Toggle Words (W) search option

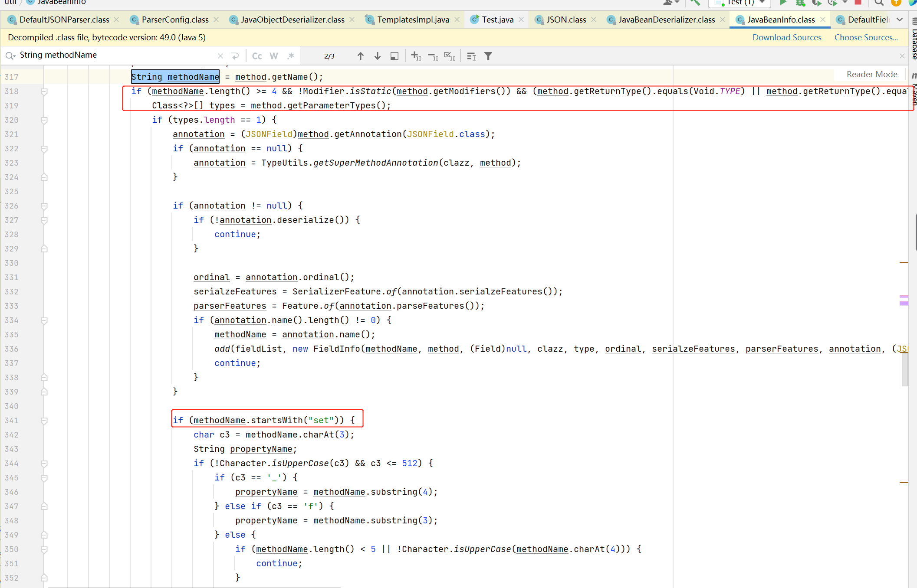273,56
